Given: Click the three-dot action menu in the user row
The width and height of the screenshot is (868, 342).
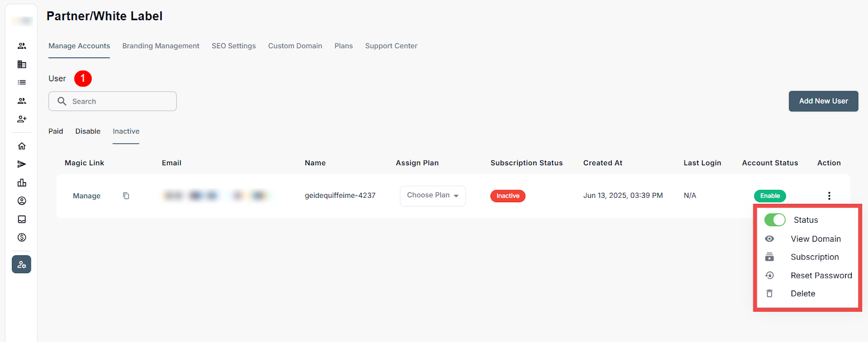Looking at the screenshot, I should [x=829, y=196].
